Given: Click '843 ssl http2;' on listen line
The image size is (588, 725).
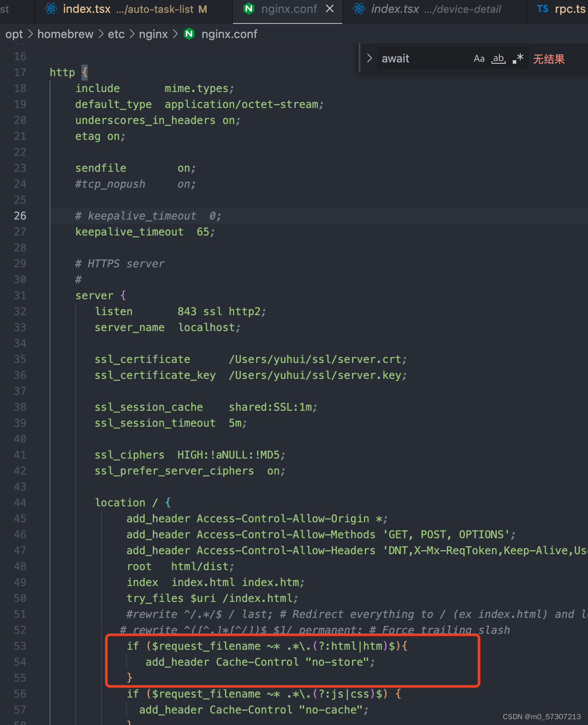Looking at the screenshot, I should [221, 312].
